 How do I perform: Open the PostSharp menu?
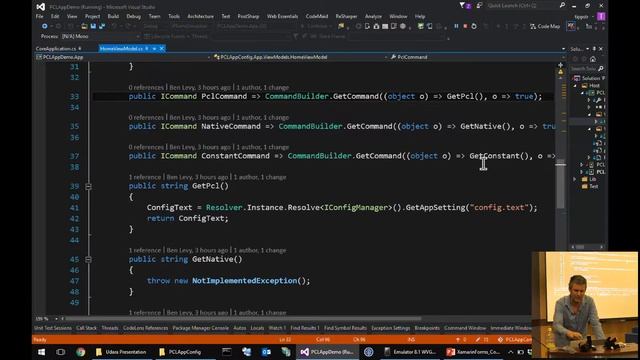click(x=248, y=16)
